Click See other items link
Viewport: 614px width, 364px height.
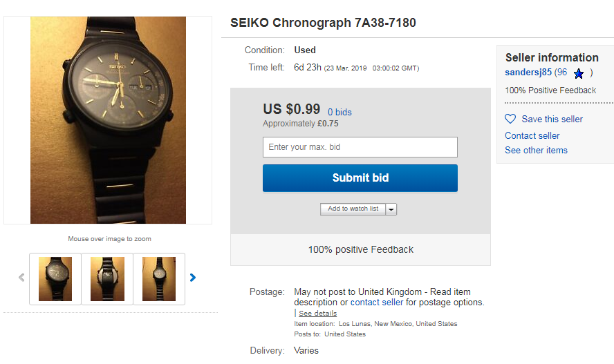[536, 150]
